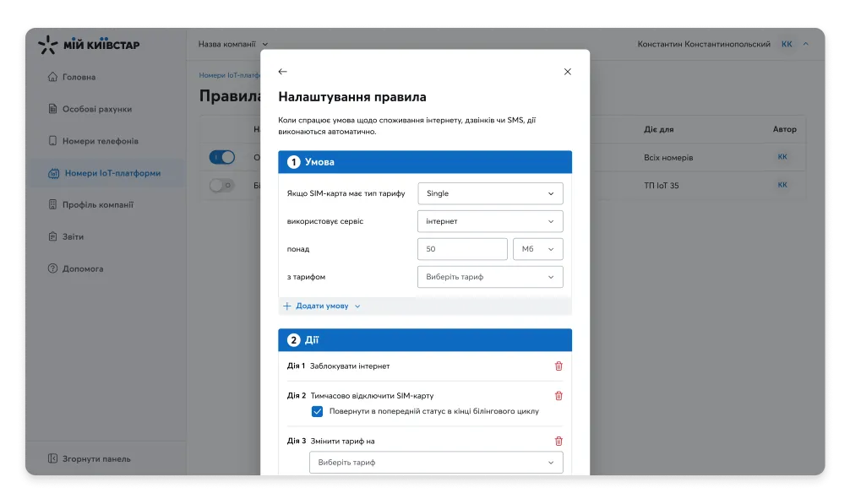Open Особові рахунки section
The height and width of the screenshot is (504, 850).
tap(97, 109)
